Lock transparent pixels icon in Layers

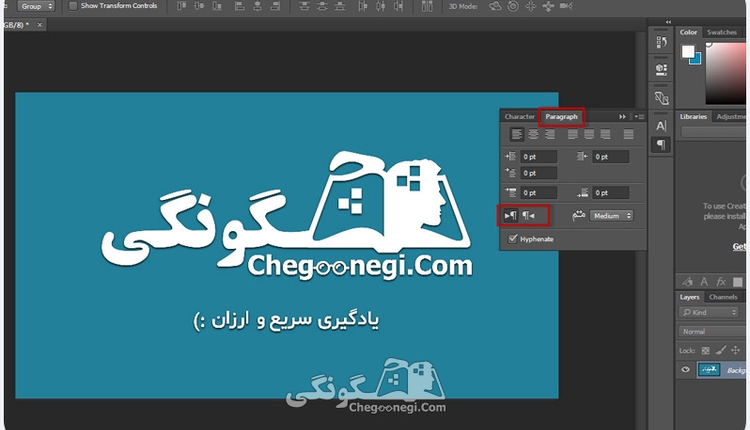point(706,351)
